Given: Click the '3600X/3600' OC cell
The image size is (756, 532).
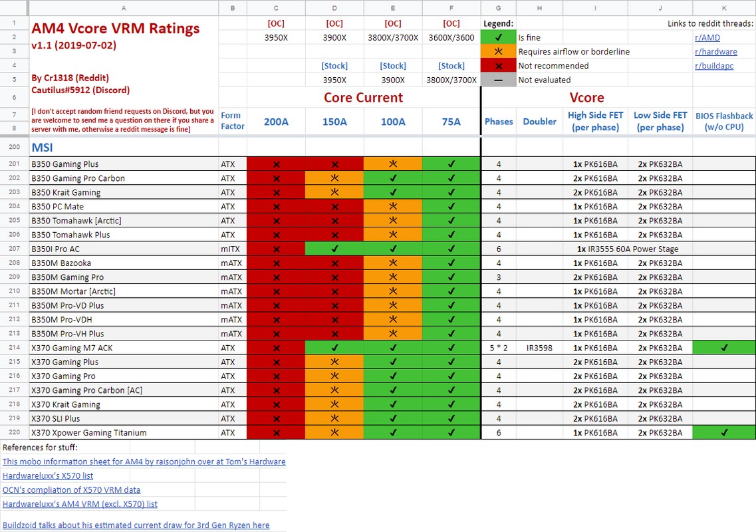Looking at the screenshot, I should [x=451, y=38].
